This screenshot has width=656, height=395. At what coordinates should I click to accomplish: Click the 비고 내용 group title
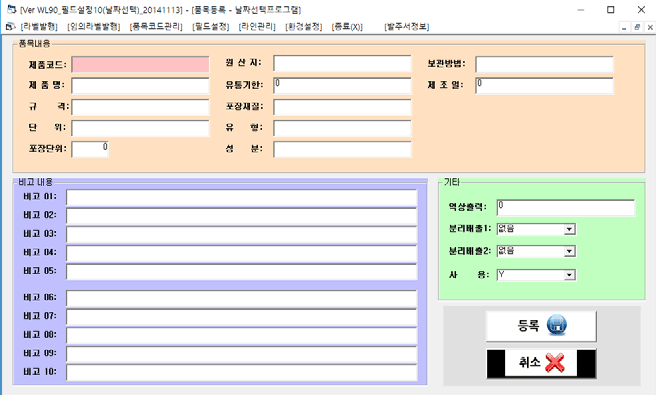coord(36,182)
